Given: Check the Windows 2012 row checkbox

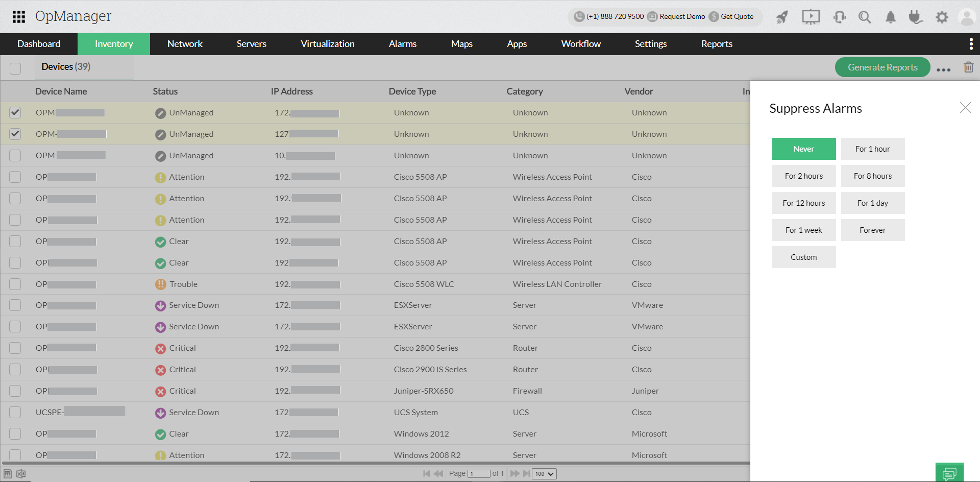Looking at the screenshot, I should pyautogui.click(x=15, y=433).
